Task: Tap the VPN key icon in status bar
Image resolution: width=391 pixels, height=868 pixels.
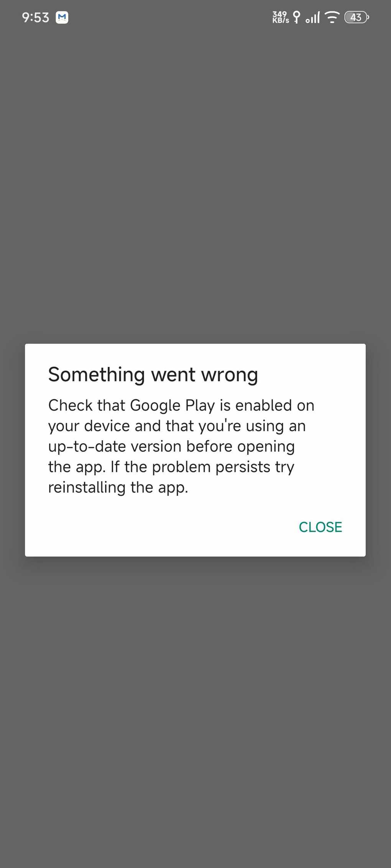Action: click(296, 17)
